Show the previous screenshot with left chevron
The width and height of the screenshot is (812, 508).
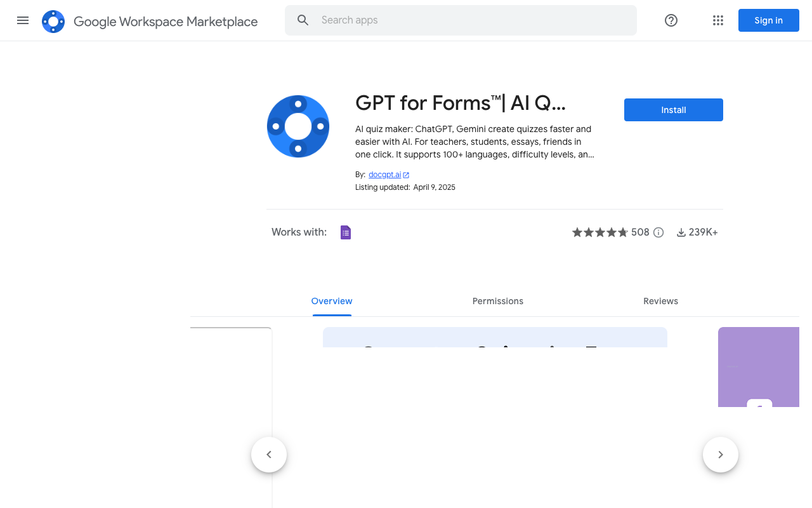pyautogui.click(x=269, y=455)
